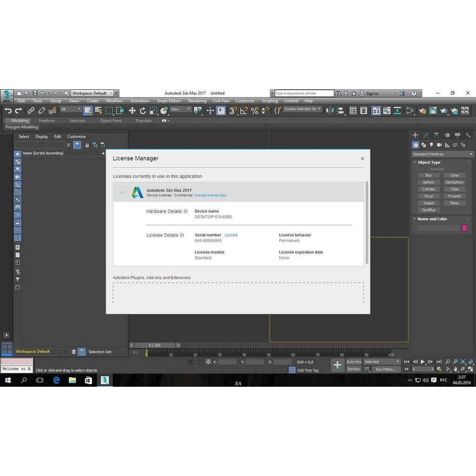This screenshot has height=476, width=476.
Task: Click the Teapot primitive button
Action: tap(429, 203)
